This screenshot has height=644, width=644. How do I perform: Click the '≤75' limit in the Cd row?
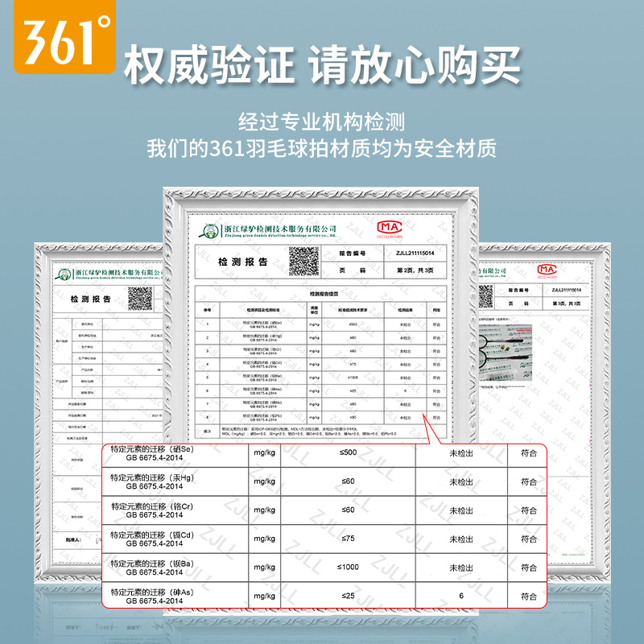click(348, 539)
